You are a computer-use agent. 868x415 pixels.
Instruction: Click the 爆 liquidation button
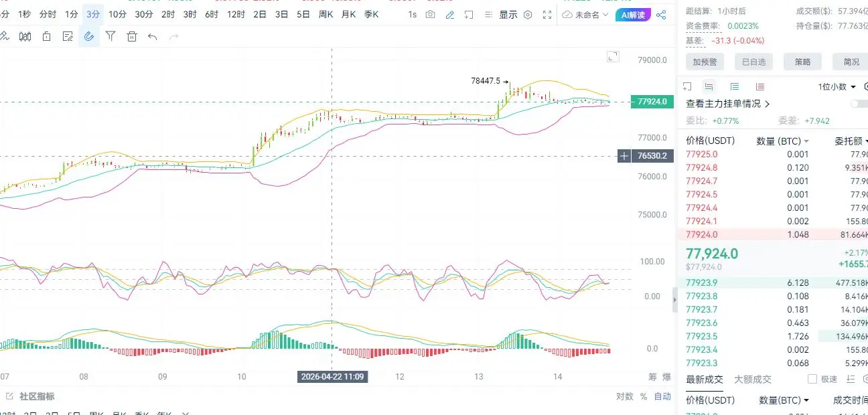[666, 376]
